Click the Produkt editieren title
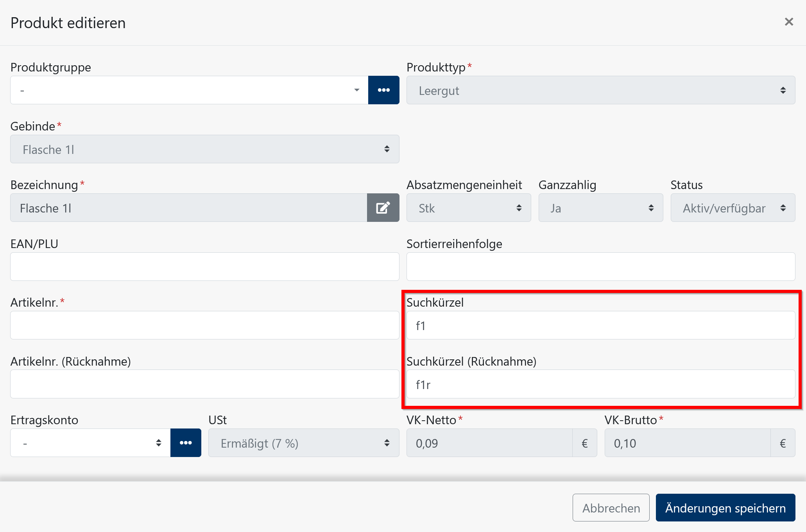Viewport: 806px width, 532px height. point(68,23)
